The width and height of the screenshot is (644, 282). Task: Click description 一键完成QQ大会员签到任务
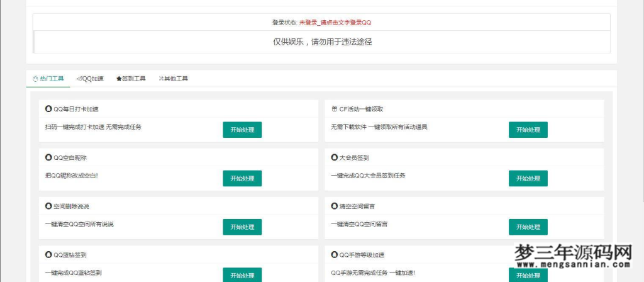368,176
